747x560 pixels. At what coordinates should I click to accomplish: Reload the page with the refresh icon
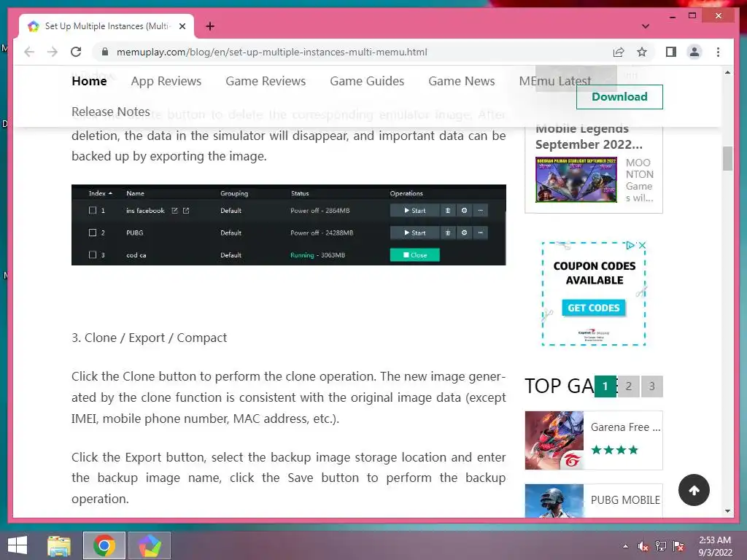(76, 52)
